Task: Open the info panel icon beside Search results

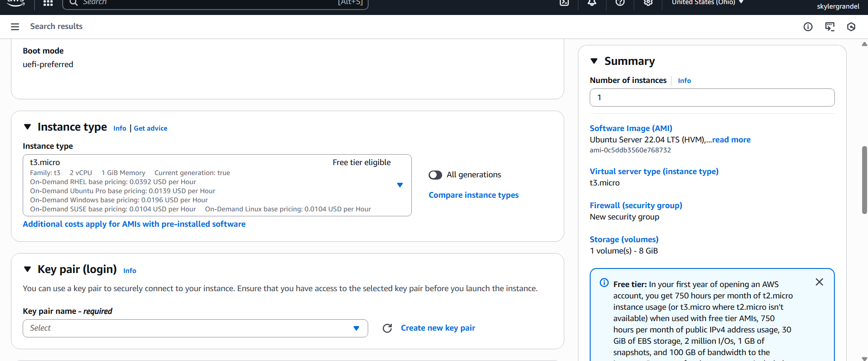Action: point(808,27)
